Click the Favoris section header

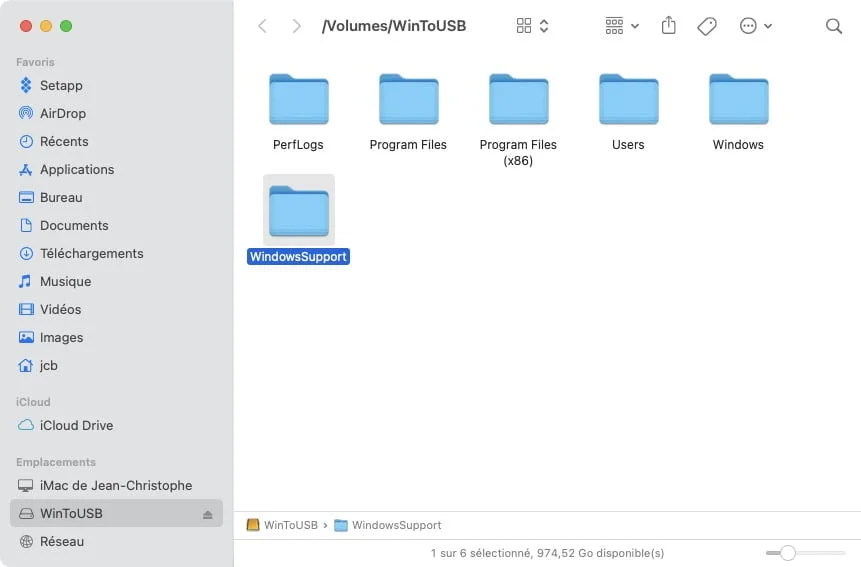pos(35,62)
